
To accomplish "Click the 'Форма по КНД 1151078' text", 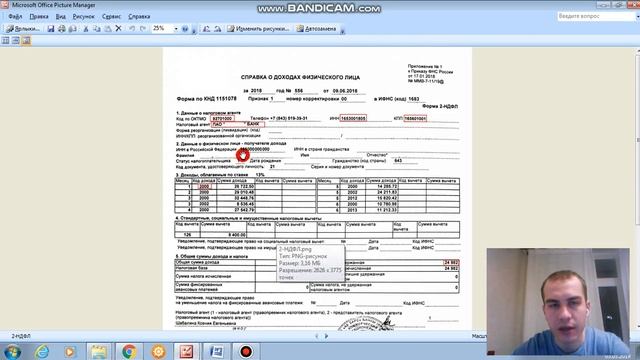I will tap(207, 99).
